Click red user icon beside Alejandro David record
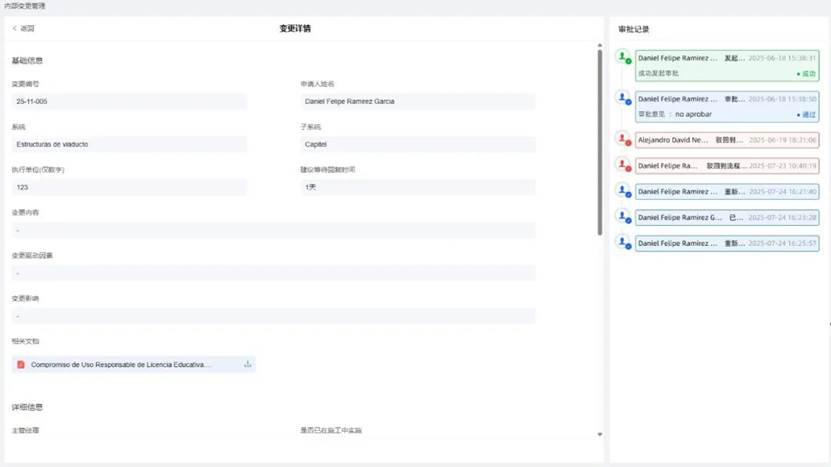The width and height of the screenshot is (831, 467). [x=624, y=139]
